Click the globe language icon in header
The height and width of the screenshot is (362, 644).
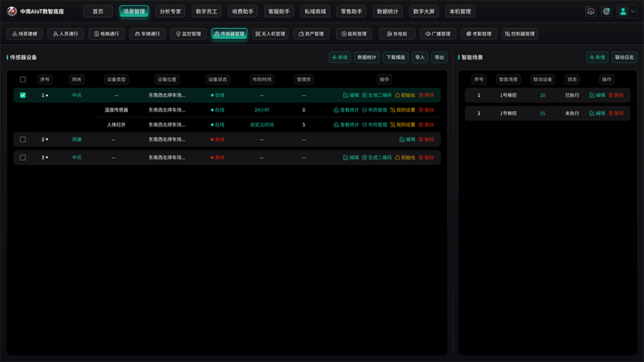click(606, 11)
